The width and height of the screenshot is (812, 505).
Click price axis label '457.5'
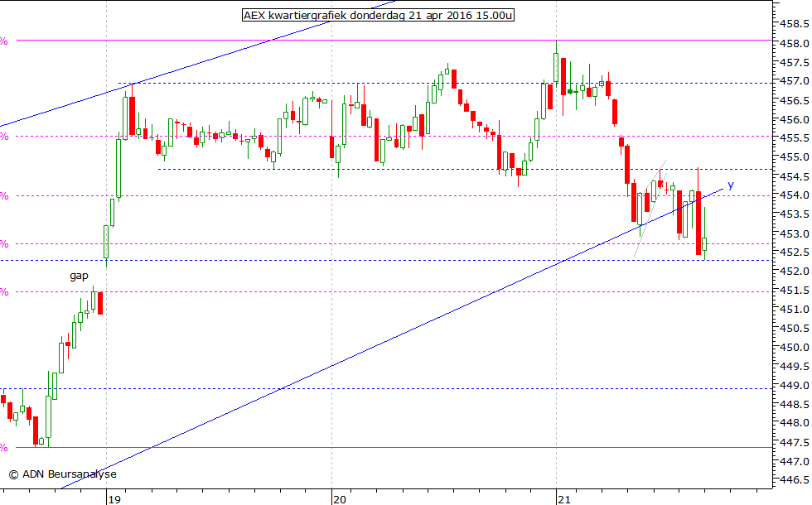pyautogui.click(x=795, y=63)
